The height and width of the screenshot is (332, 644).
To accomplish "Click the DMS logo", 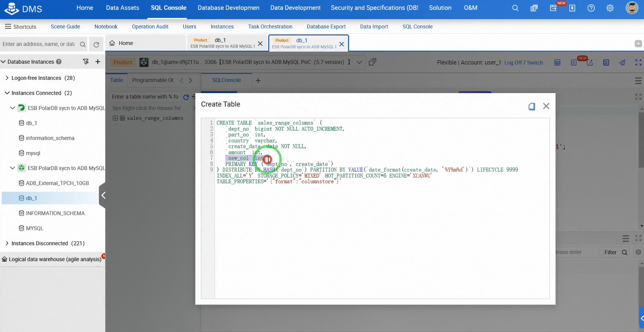I will pos(23,8).
